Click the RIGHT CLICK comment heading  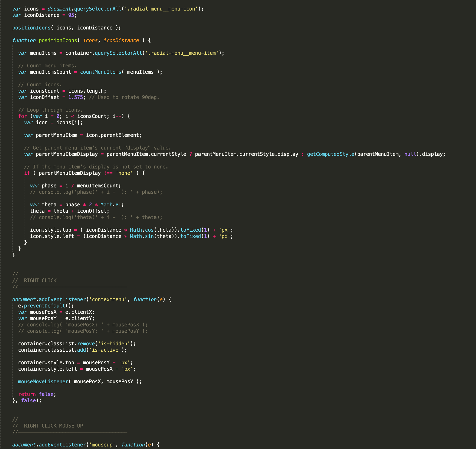click(x=40, y=281)
